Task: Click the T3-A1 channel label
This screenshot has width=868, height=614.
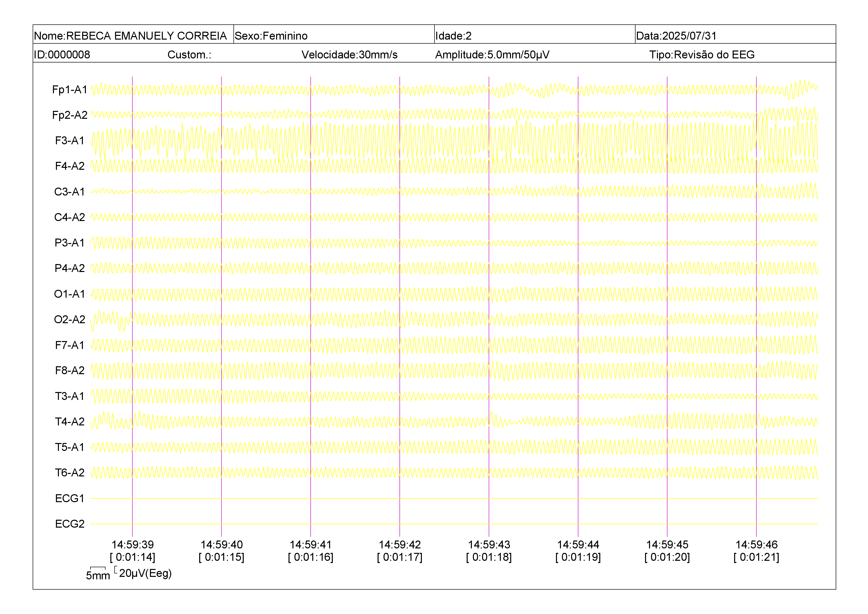Action: (70, 396)
